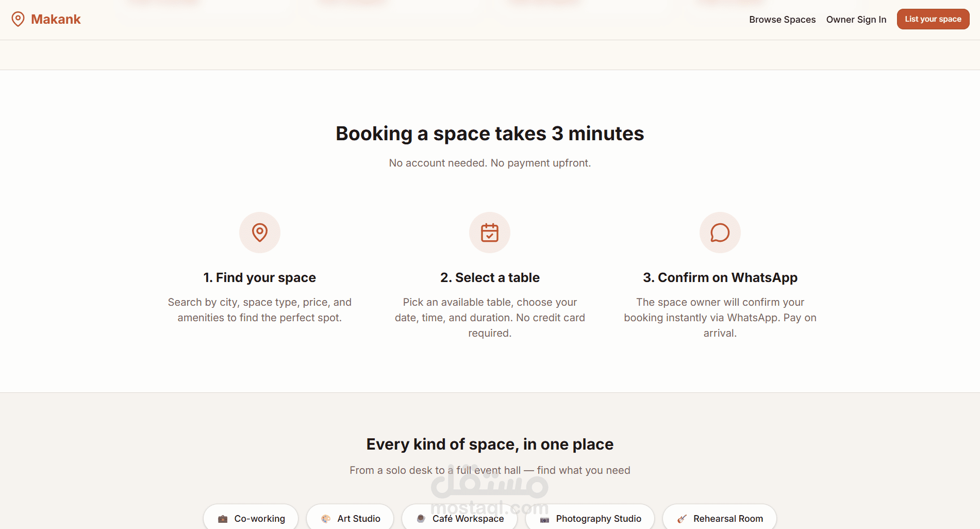Click the chat bubble icon above Confirm on WhatsApp
The image size is (980, 529).
pos(720,233)
